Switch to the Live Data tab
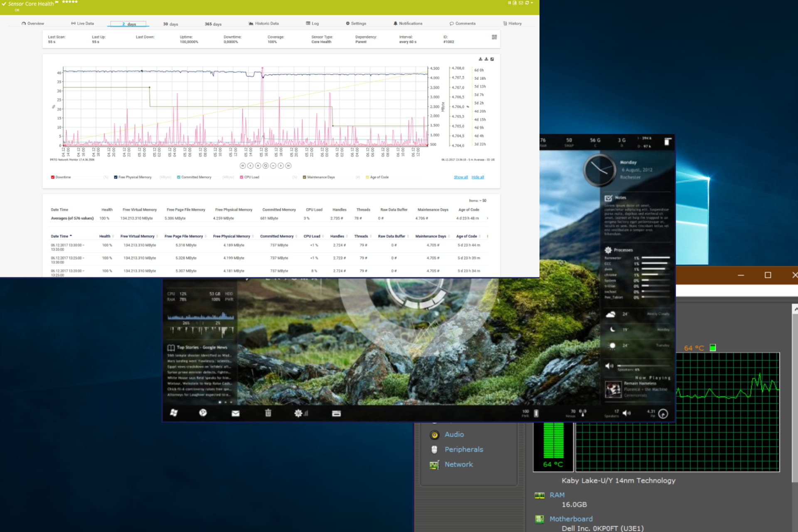Image resolution: width=798 pixels, height=532 pixels. 82,23
